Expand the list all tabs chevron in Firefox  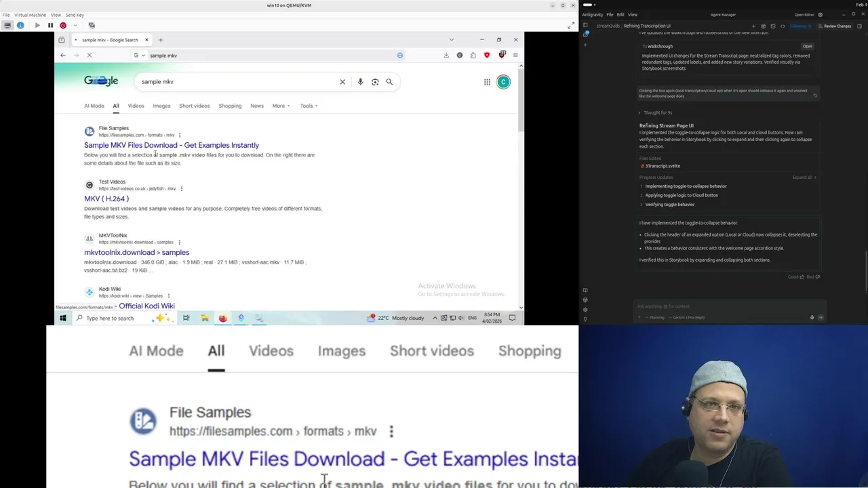(452, 39)
